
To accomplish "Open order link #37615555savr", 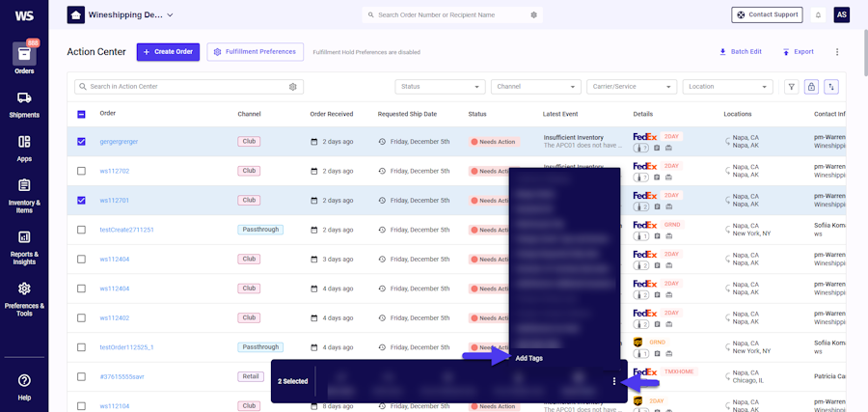I will (122, 376).
